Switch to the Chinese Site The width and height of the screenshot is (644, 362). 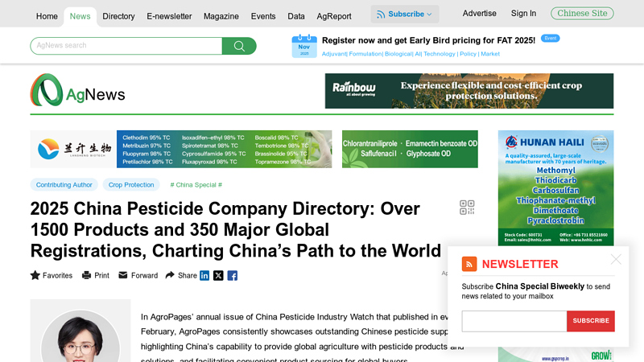582,13
